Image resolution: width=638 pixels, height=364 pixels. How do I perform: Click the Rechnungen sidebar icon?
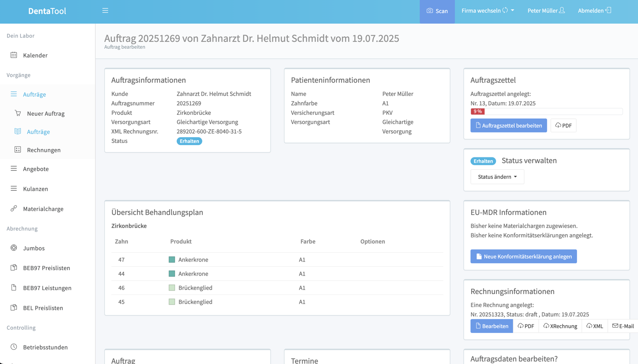click(18, 149)
